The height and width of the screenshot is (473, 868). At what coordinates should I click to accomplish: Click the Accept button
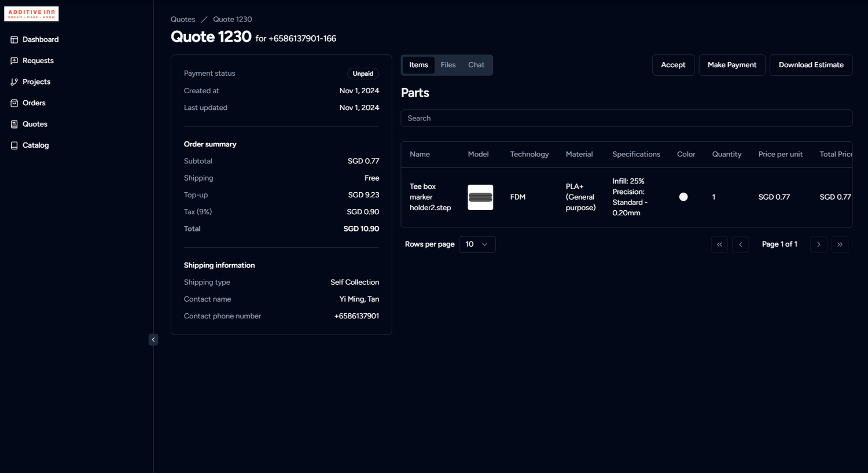[x=673, y=65]
